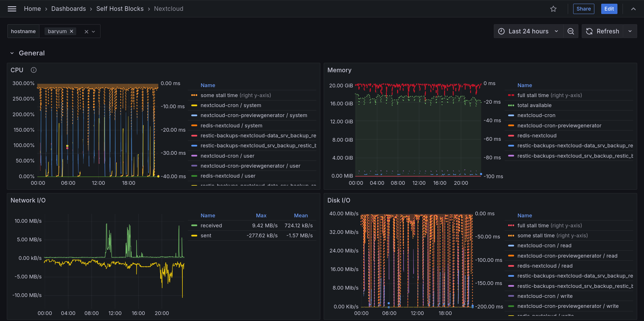Sort CPU legend by Name header
Image resolution: width=644 pixels, height=321 pixels.
click(x=208, y=85)
